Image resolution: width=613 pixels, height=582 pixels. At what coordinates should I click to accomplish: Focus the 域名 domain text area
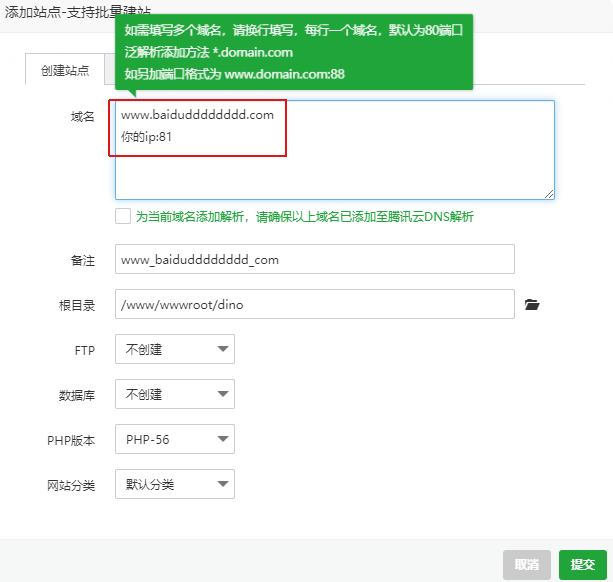coord(335,150)
